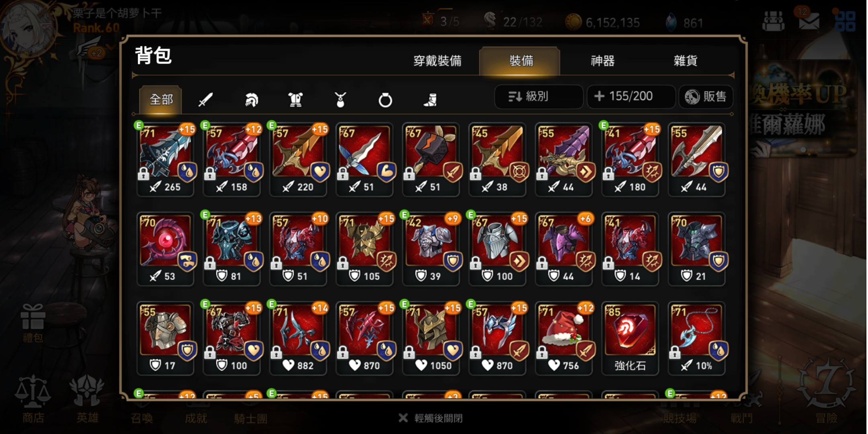Open the 雜貨 tab
This screenshot has width=868, height=434.
coord(685,61)
